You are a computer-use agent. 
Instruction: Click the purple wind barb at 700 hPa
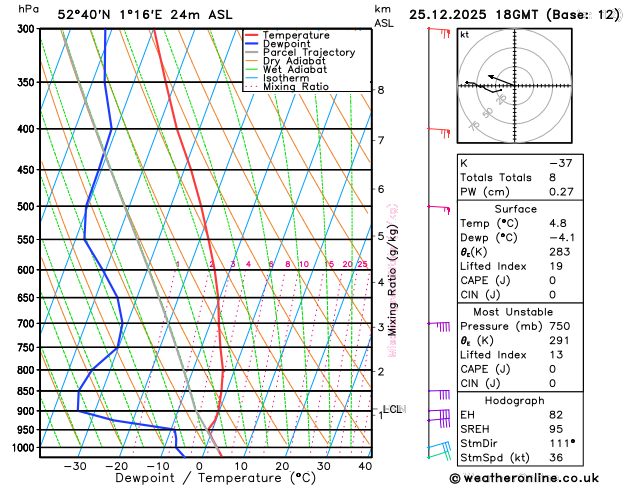pyautogui.click(x=439, y=326)
